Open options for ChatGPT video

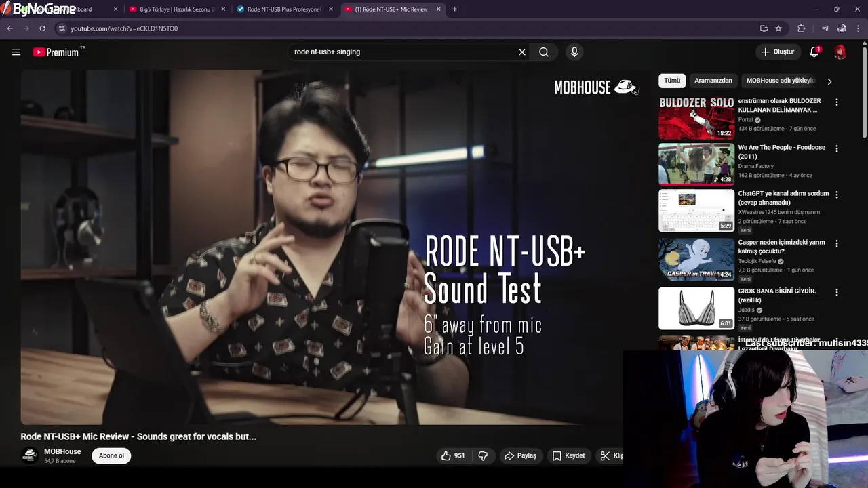pyautogui.click(x=837, y=195)
